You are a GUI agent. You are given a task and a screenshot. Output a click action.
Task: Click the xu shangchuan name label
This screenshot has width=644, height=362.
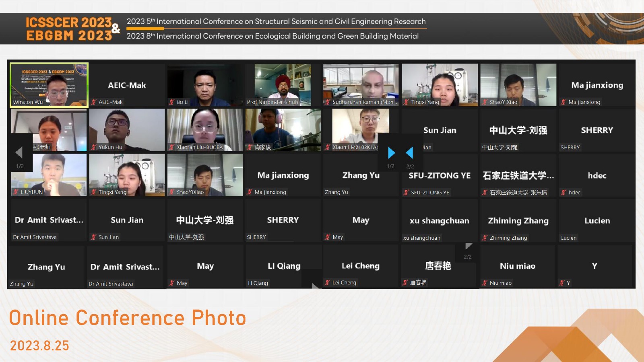[422, 238]
